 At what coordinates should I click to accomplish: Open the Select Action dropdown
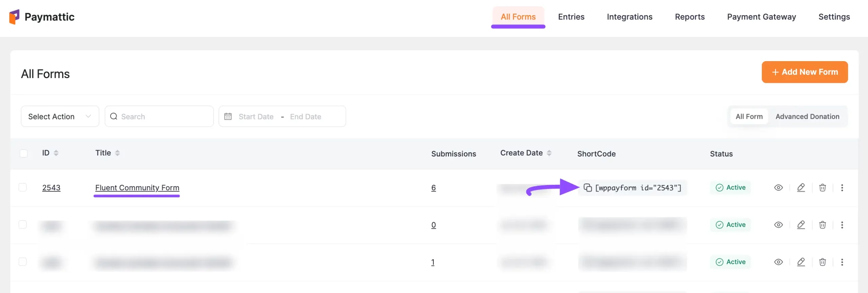click(60, 116)
